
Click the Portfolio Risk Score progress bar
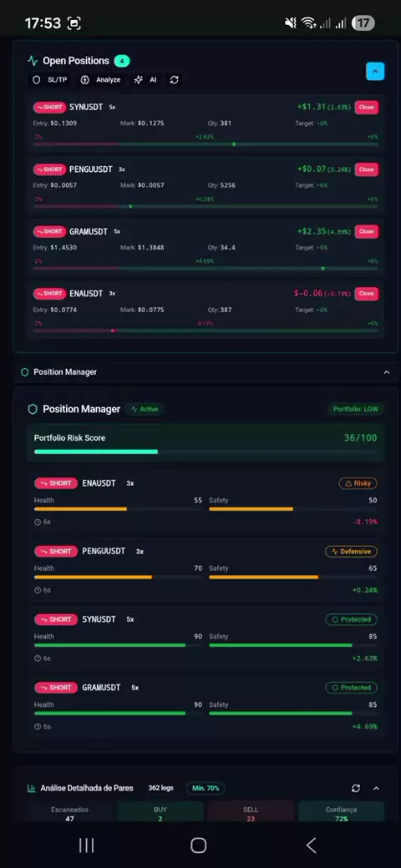pyautogui.click(x=206, y=452)
